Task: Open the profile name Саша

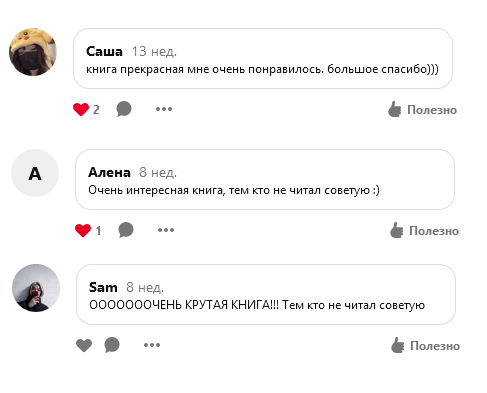Action: pyautogui.click(x=104, y=52)
